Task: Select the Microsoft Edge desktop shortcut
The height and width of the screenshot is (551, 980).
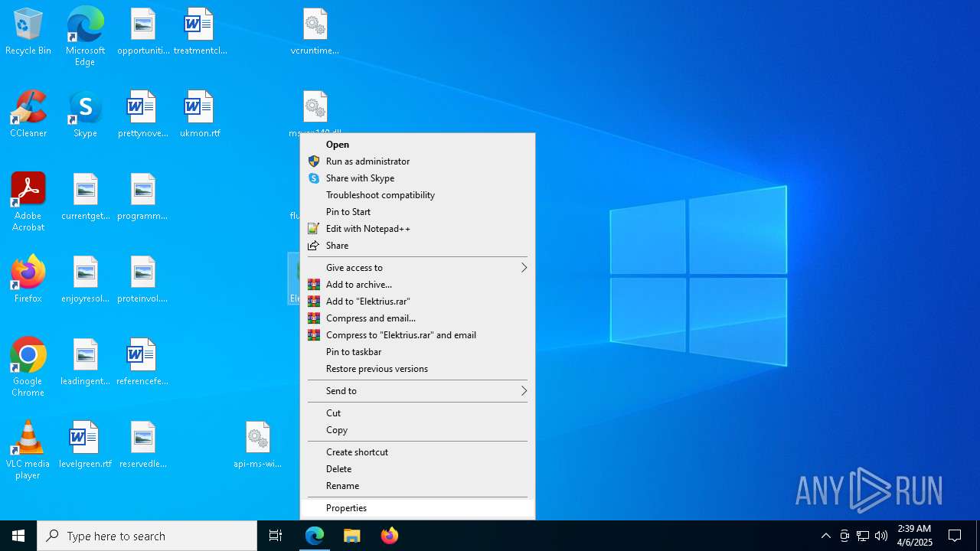Action: coord(85,37)
